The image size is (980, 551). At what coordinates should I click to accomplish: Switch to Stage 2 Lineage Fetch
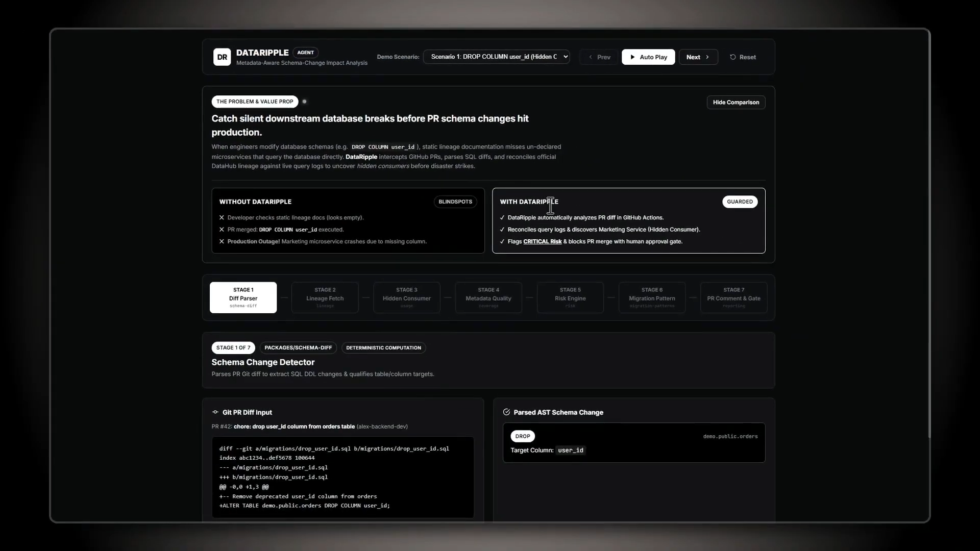click(x=325, y=297)
